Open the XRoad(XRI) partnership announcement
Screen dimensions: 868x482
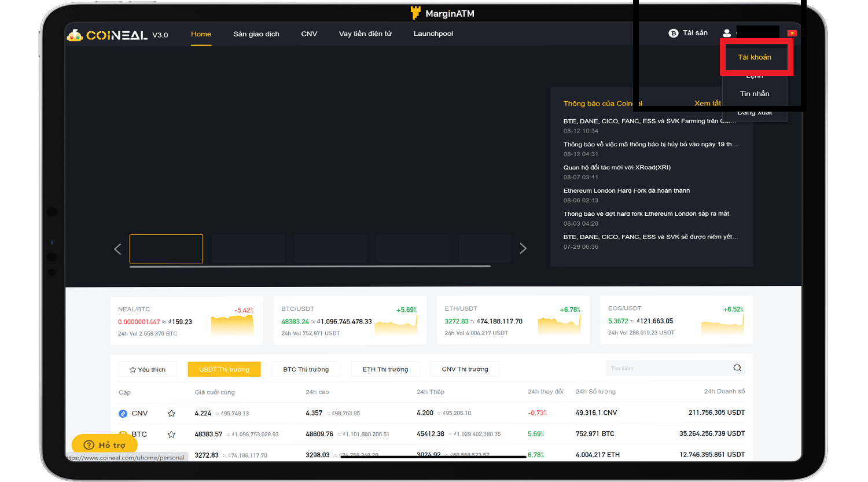tap(617, 167)
